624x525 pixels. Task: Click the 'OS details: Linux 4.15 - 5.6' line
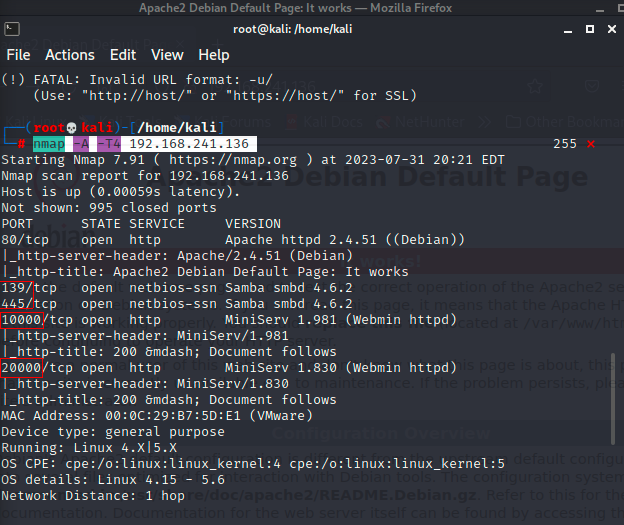[113, 480]
